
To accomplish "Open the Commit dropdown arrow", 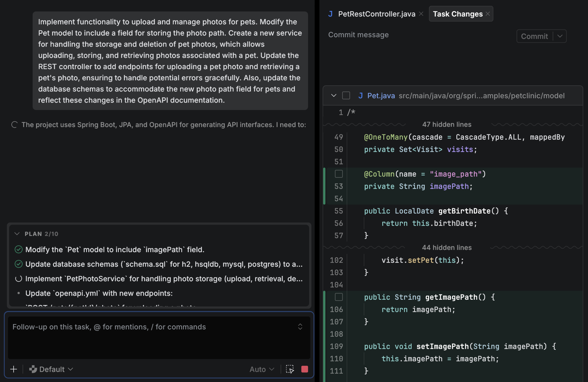I will click(x=560, y=36).
